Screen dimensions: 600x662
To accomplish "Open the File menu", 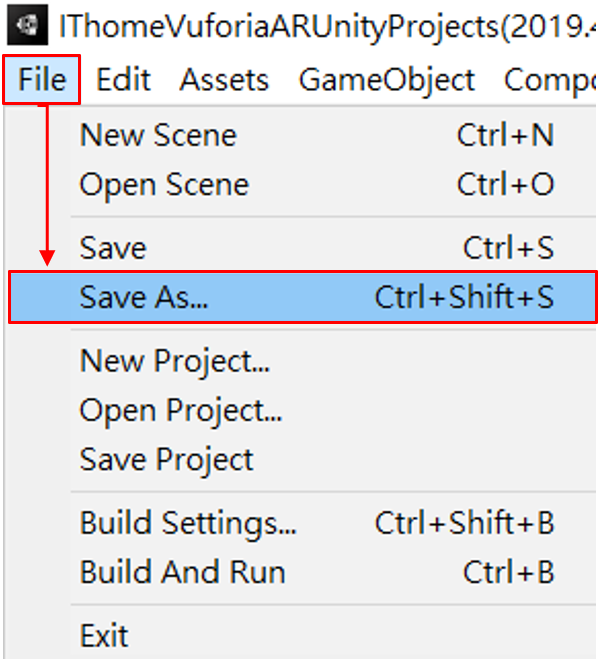I will (41, 80).
